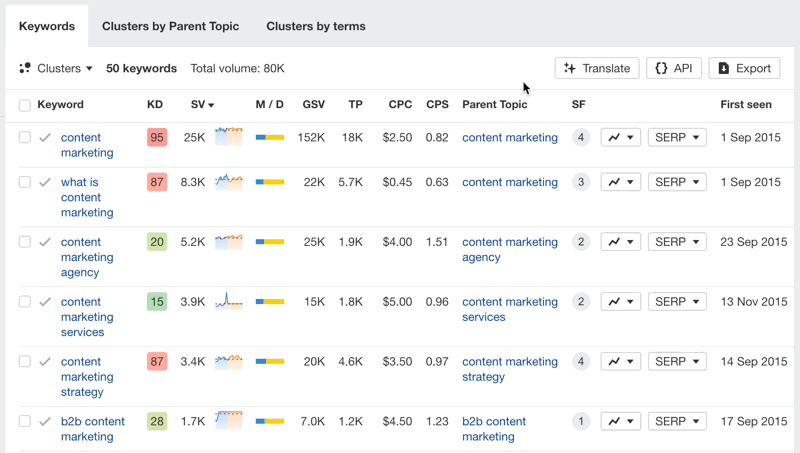Expand the trend chart dropdown for content marketing agency

click(620, 242)
